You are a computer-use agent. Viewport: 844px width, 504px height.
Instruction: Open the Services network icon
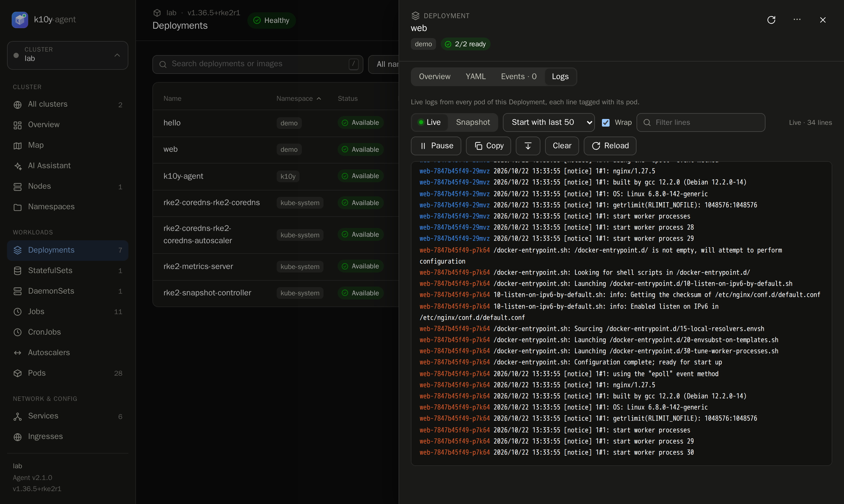click(18, 416)
